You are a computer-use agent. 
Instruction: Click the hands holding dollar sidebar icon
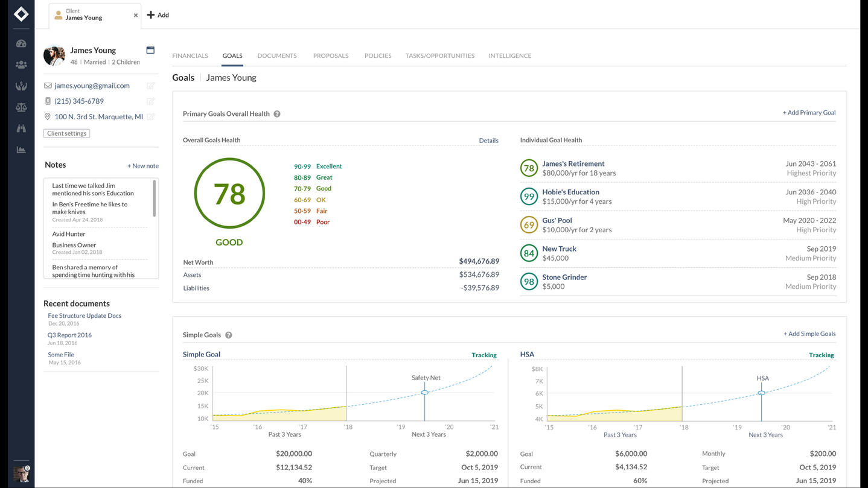(21, 86)
